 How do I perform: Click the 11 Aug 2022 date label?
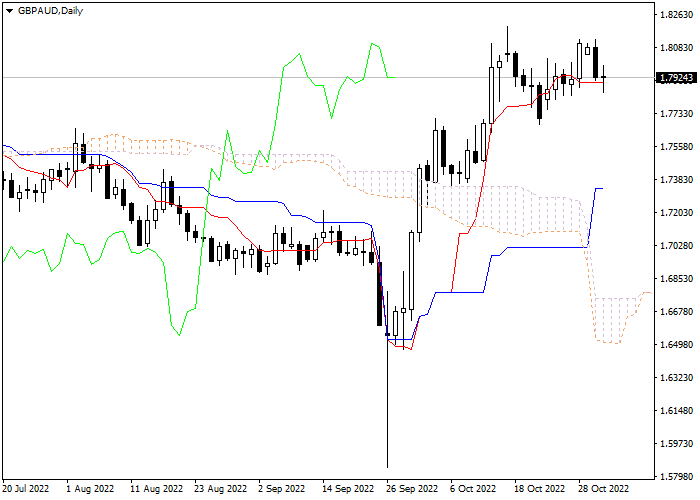[x=157, y=489]
